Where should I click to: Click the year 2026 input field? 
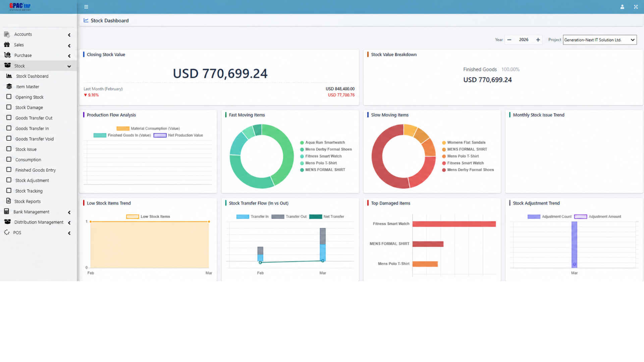point(524,40)
